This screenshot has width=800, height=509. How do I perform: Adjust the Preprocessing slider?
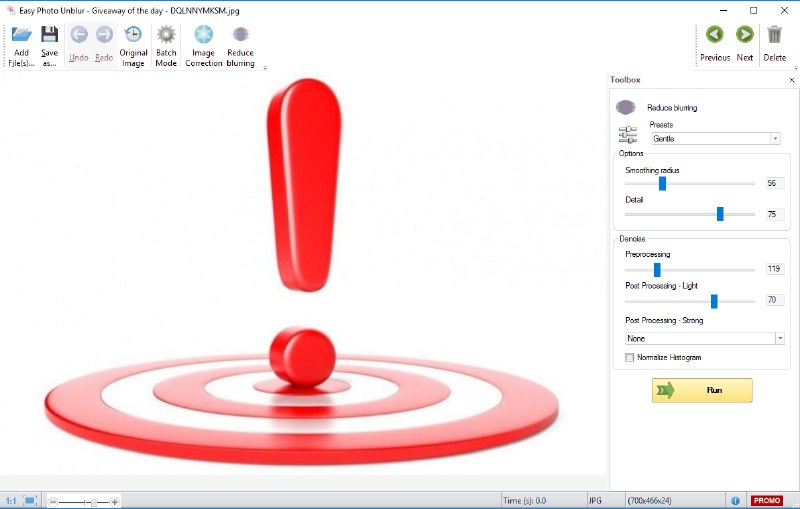click(657, 269)
